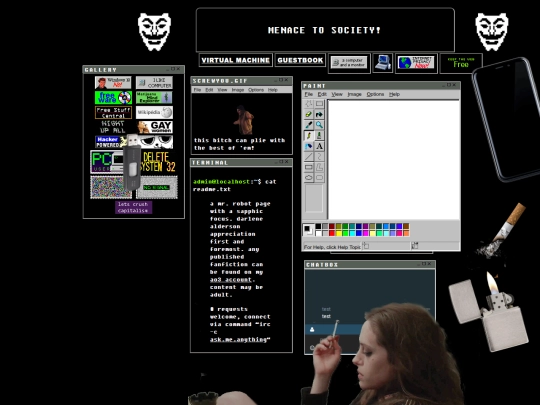Open the Options menu in SCREWYOU.GIF window

pyautogui.click(x=256, y=90)
